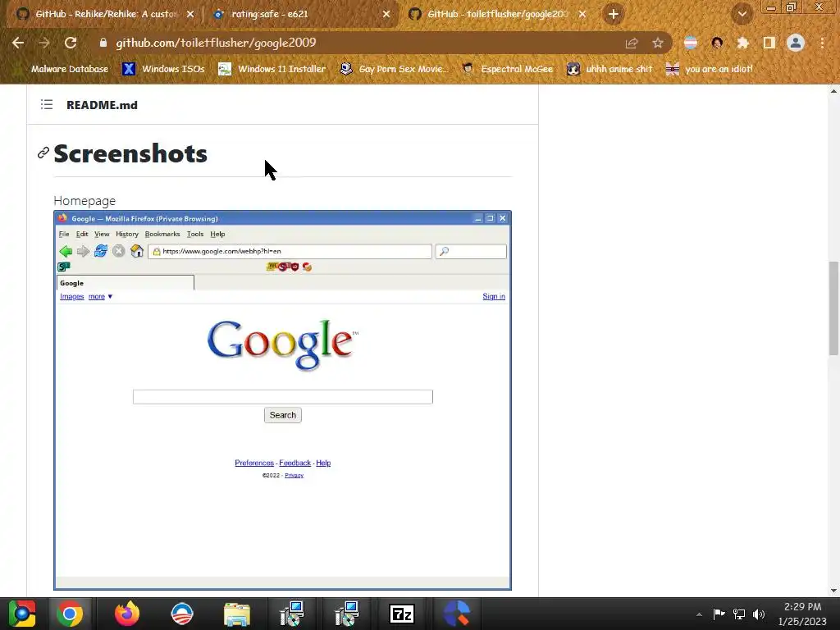This screenshot has width=840, height=630.
Task: Open the Start menu button
Action: pyautogui.click(x=21, y=614)
